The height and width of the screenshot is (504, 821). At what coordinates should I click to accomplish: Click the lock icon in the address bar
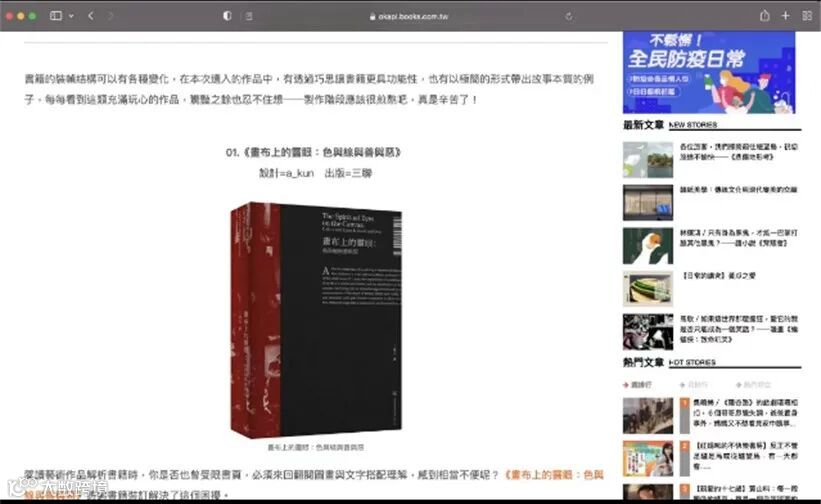coord(372,17)
